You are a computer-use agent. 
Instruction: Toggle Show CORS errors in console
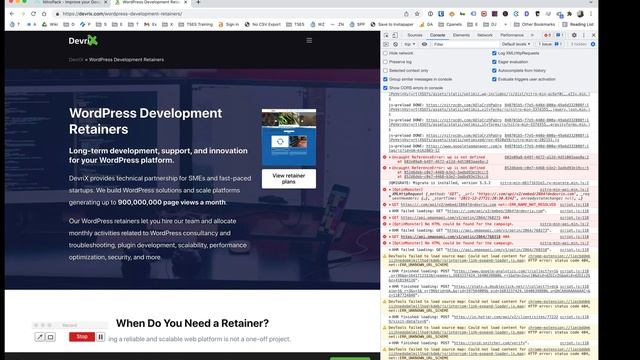[385, 88]
